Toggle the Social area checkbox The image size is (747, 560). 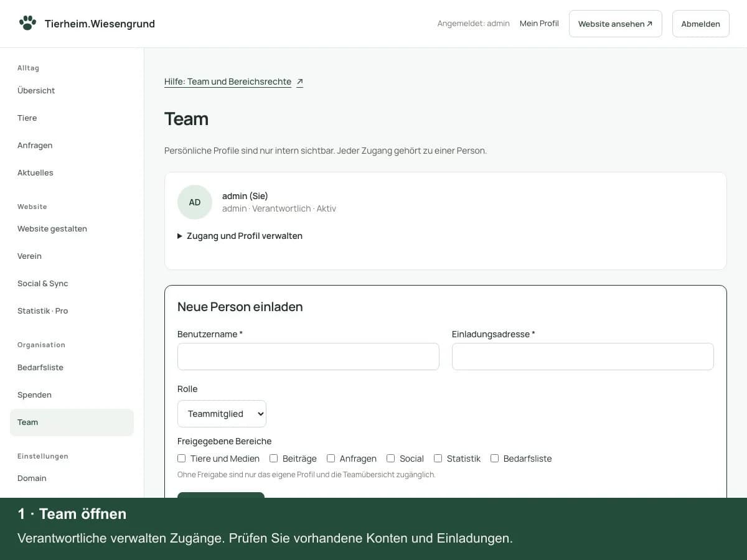coord(391,459)
